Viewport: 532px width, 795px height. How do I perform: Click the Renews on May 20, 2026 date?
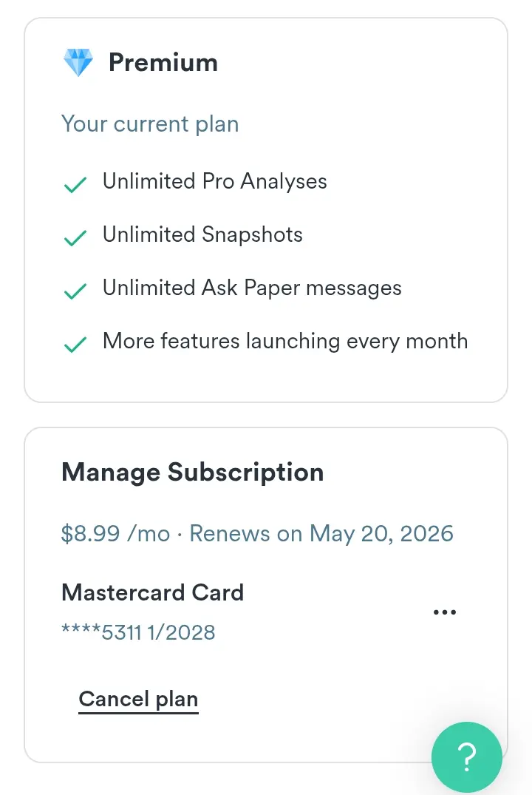point(321,534)
